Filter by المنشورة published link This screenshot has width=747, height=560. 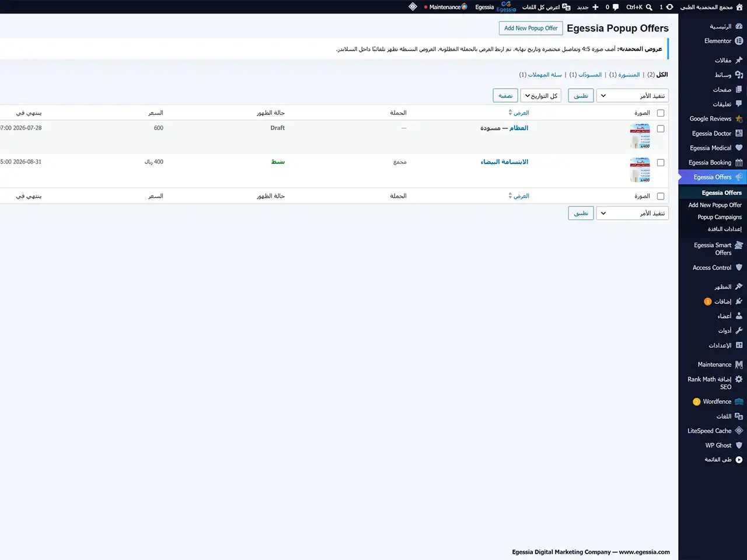point(629,75)
